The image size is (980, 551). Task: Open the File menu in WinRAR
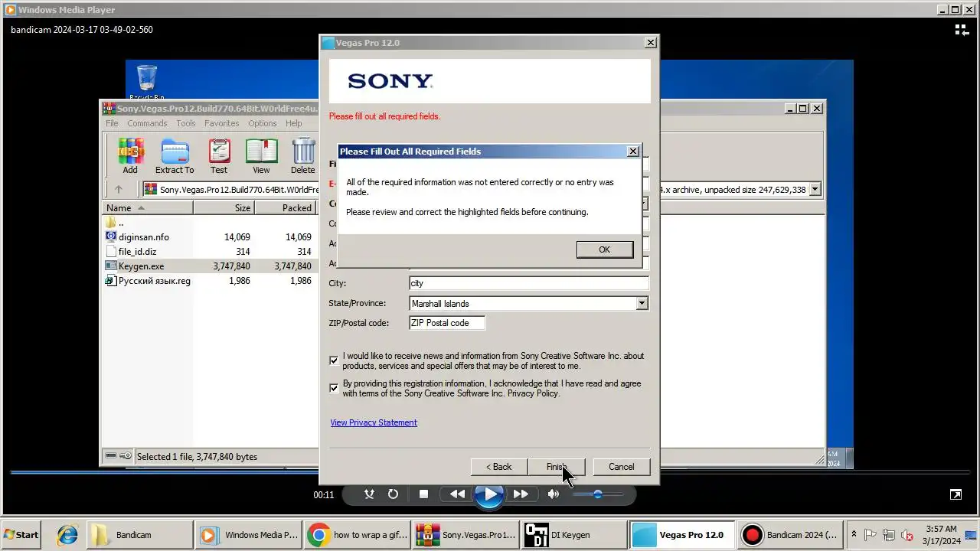[x=112, y=123]
